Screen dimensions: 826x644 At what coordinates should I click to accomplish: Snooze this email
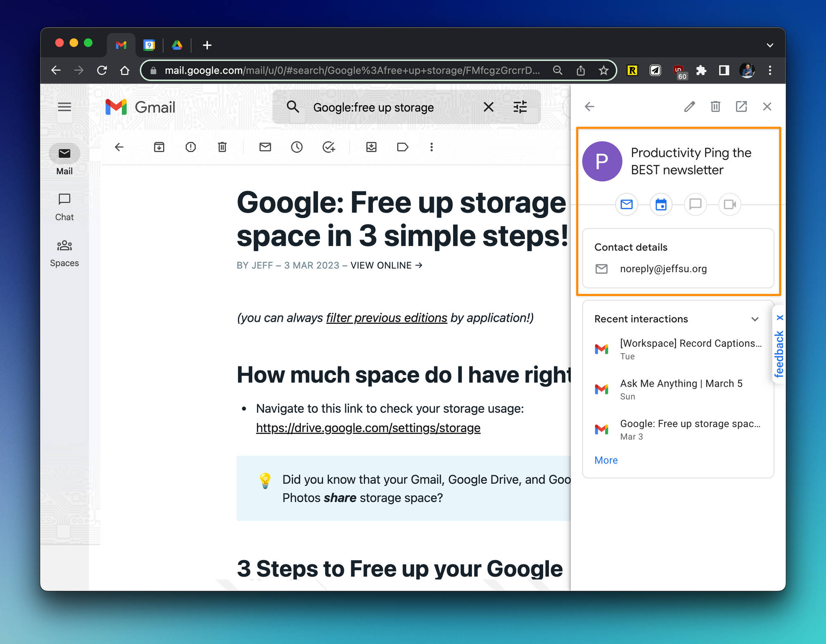coord(297,147)
